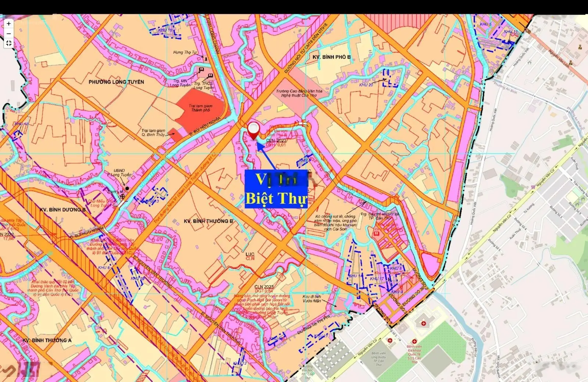
Task: Click the KHU 20 zone label
Action: point(366,85)
